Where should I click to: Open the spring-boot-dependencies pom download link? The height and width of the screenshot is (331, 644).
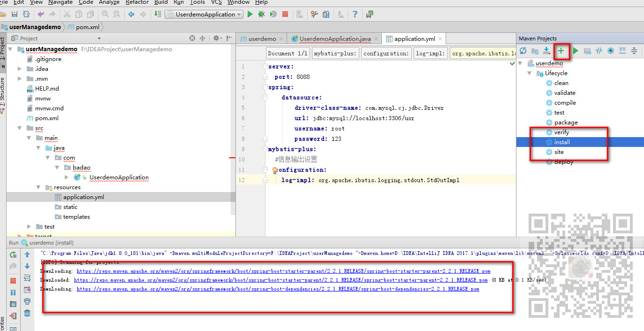278,289
